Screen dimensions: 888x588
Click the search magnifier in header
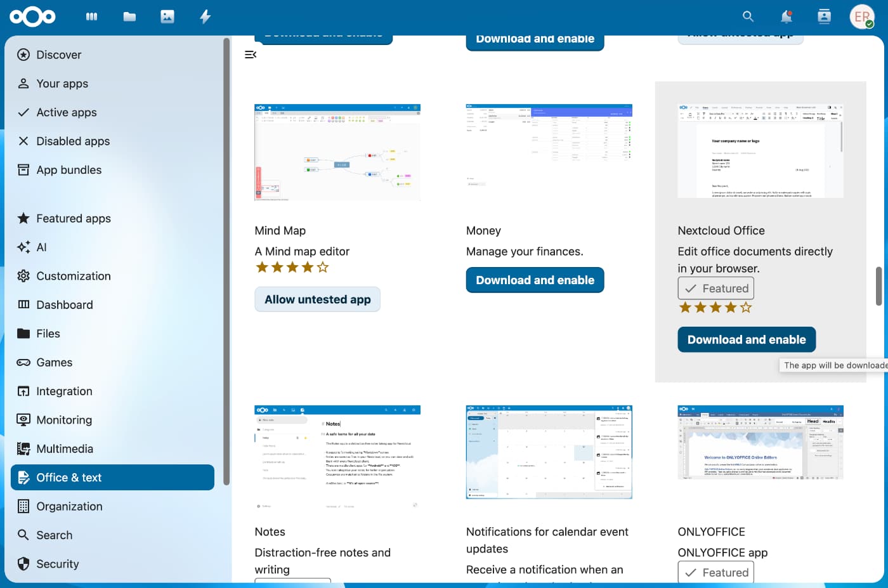tap(748, 17)
